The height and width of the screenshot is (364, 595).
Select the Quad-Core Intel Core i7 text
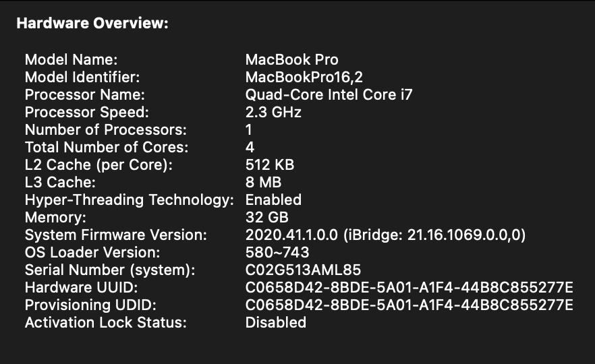tap(329, 95)
